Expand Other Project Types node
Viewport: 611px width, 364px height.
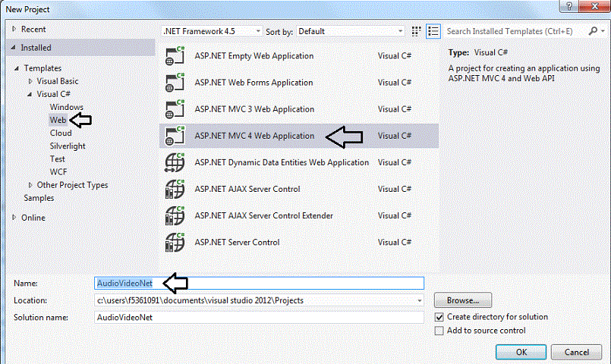click(30, 185)
